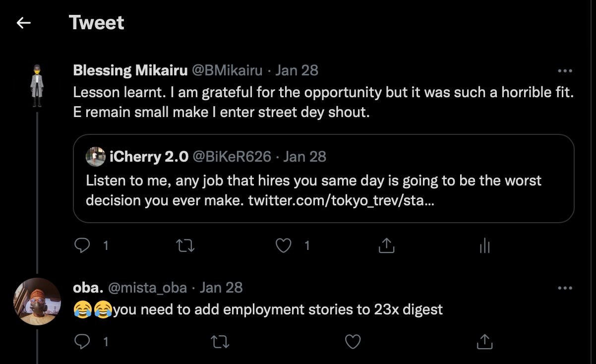Like oba.'s tweet

point(353,341)
